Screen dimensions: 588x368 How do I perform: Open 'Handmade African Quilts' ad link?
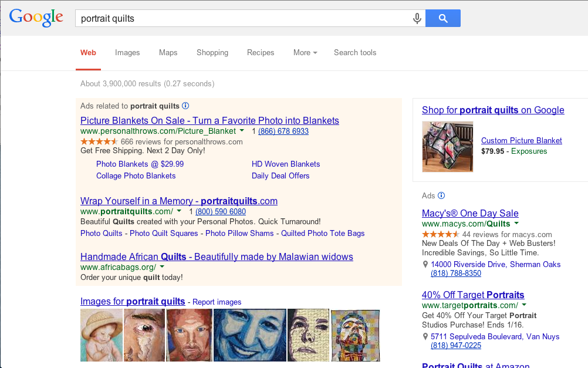coord(217,256)
